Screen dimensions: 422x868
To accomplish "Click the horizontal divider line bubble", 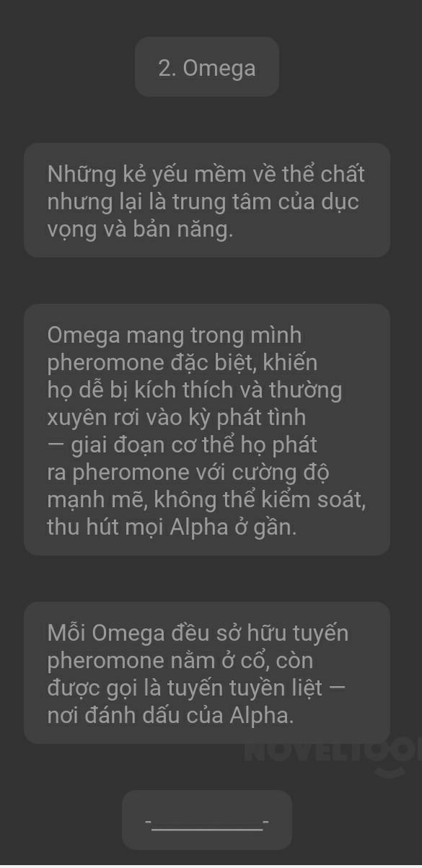I will click(x=207, y=820).
